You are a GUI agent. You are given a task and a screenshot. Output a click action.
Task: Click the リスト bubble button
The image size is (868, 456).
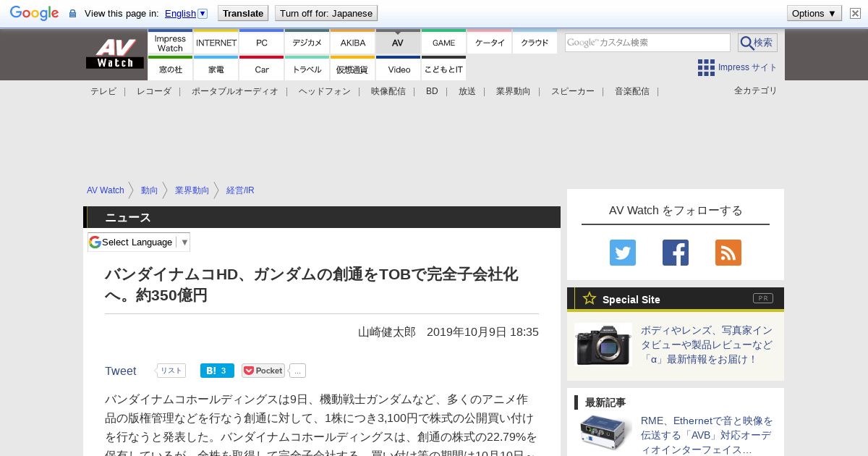pos(171,371)
